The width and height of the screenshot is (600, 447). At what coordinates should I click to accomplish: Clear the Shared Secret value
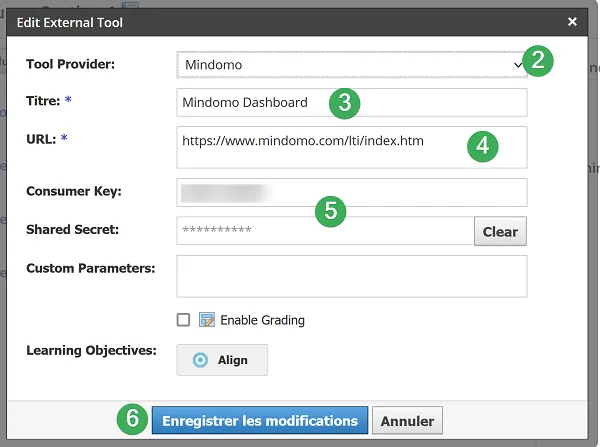(500, 232)
